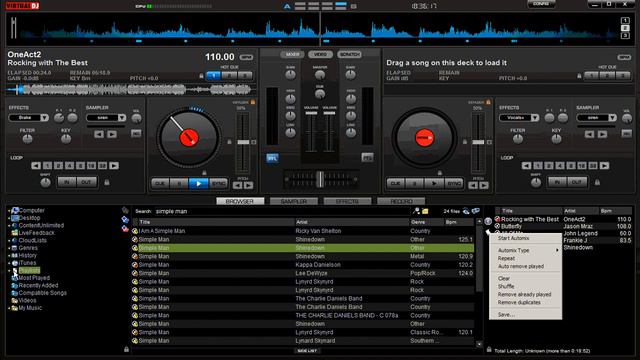Play next sample on left deck sampler

click(x=111, y=134)
